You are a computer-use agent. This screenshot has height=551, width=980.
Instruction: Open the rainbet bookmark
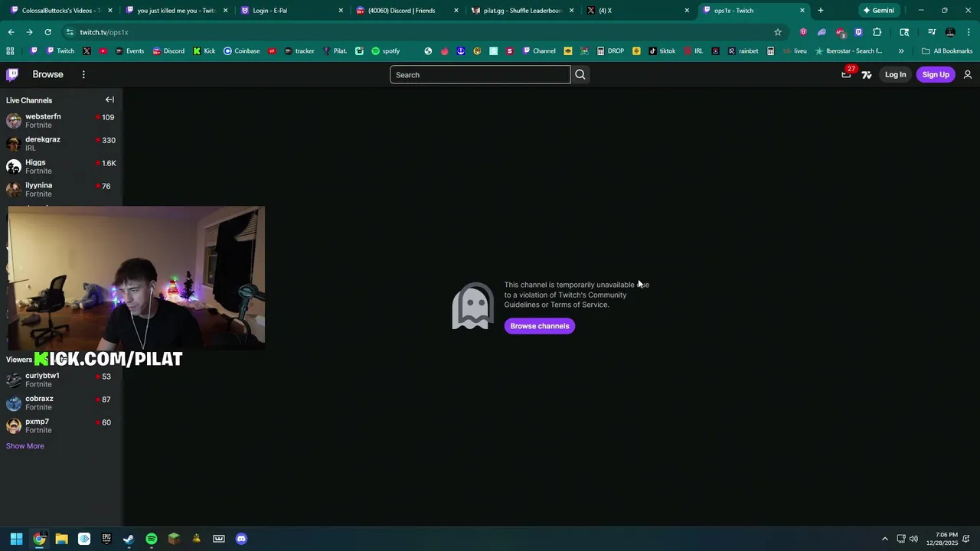pos(743,51)
